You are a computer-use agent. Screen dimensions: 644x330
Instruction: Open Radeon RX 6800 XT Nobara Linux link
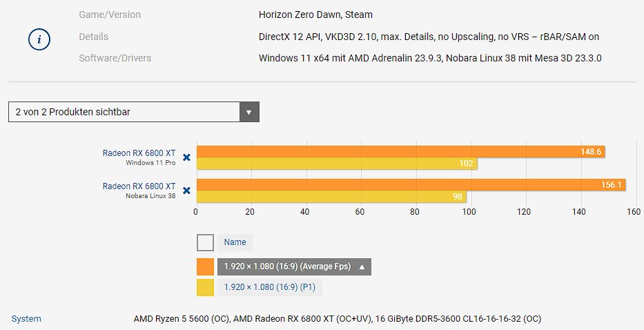tap(139, 186)
